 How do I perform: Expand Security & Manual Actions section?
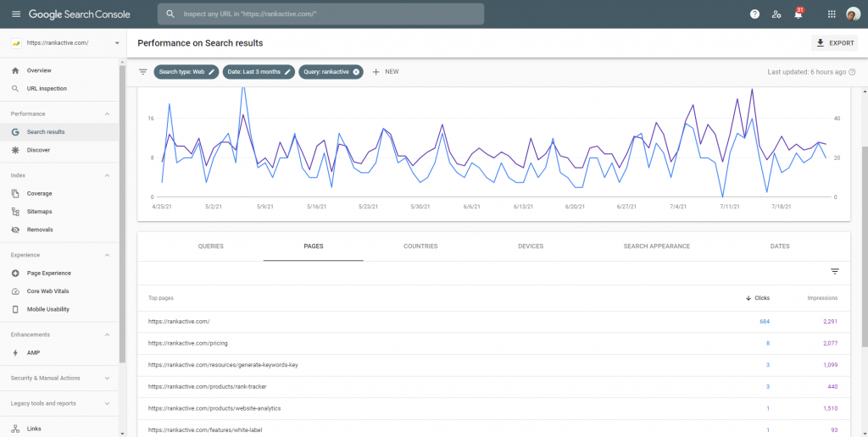pos(108,379)
